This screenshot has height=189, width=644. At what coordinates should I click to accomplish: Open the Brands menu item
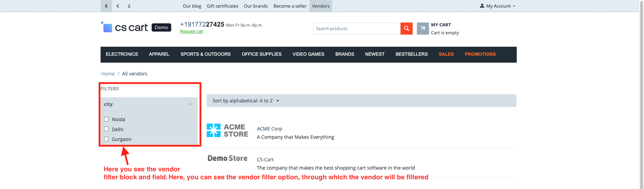coord(345,54)
